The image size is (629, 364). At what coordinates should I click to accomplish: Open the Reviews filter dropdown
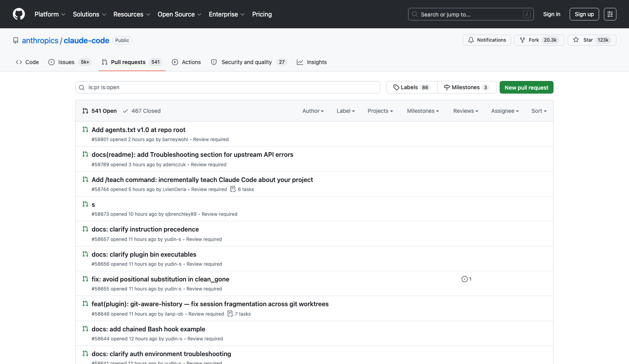point(466,111)
